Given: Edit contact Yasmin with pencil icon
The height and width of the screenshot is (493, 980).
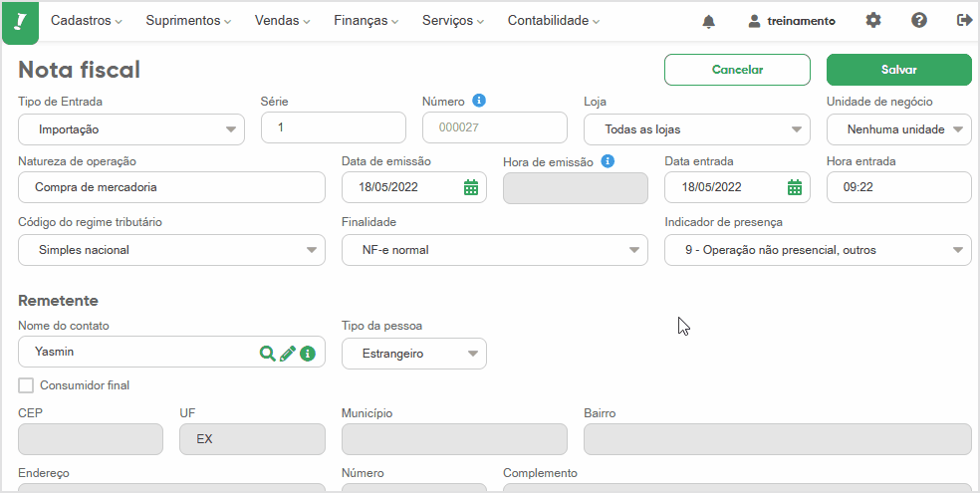Looking at the screenshot, I should [x=288, y=354].
